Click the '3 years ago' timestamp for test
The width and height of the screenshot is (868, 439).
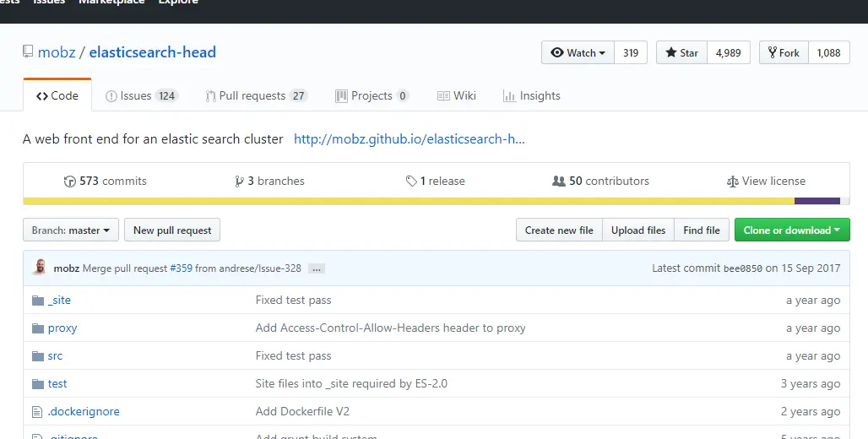click(x=811, y=383)
